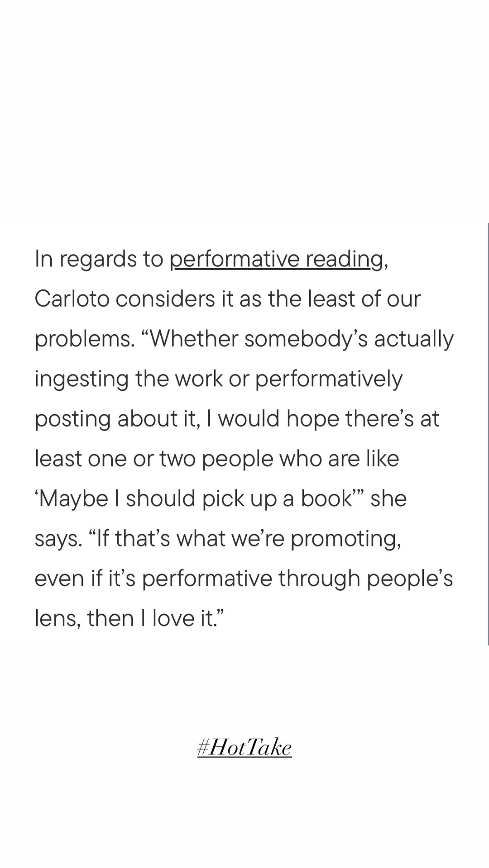Screen dimensions: 489x868
Task: Click the vertical scrollbar on the right edge
Action: [488, 434]
